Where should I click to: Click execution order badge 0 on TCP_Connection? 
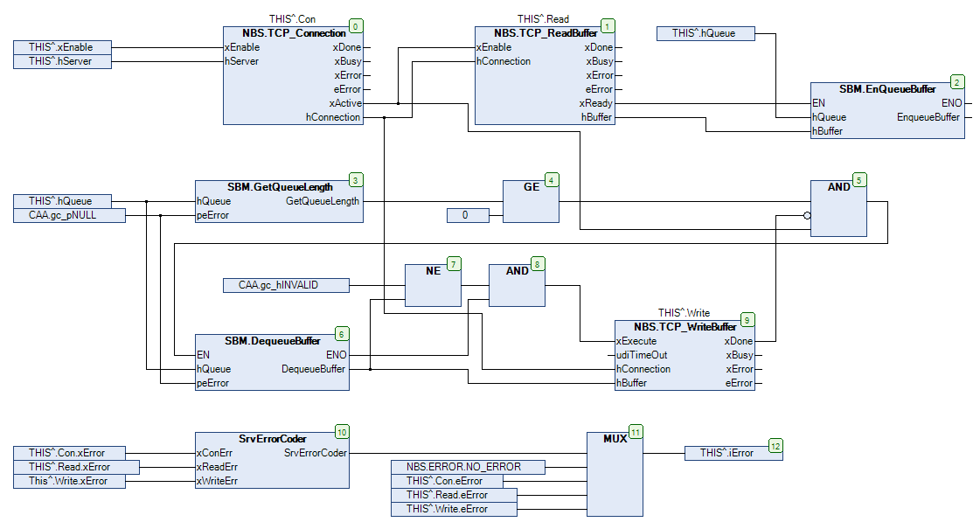pos(355,26)
